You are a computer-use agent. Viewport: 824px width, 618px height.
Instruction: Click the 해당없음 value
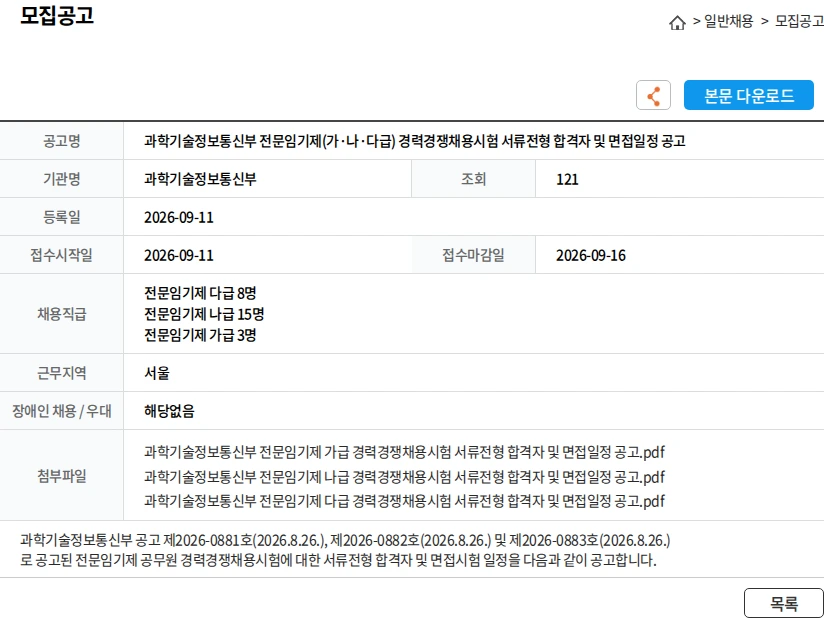(169, 411)
